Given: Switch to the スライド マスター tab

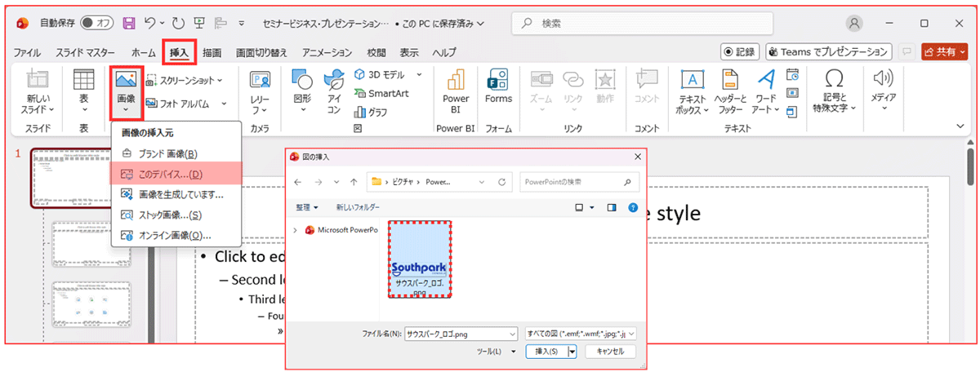Looking at the screenshot, I should (x=85, y=52).
